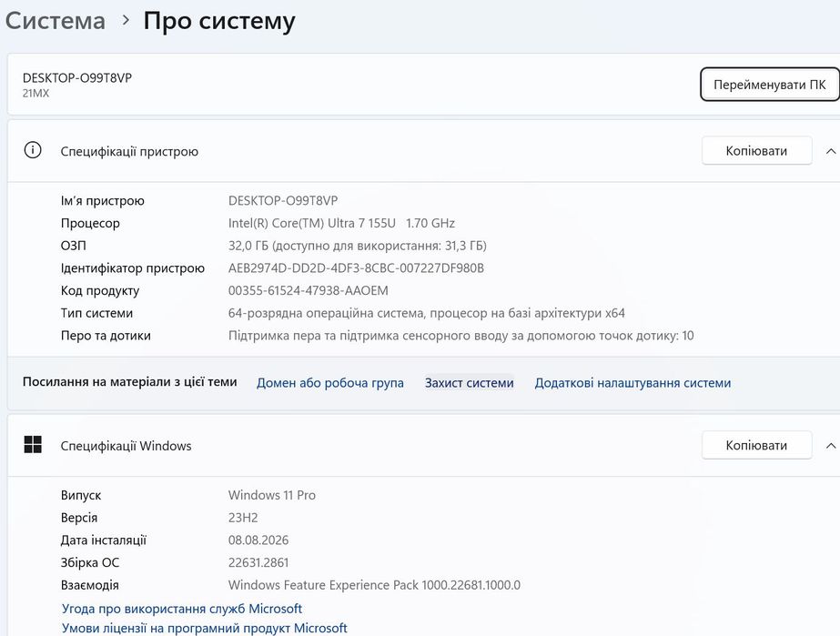
Task: Open Умови ліцензії на програмний продукт Microsoft
Action: click(x=204, y=628)
